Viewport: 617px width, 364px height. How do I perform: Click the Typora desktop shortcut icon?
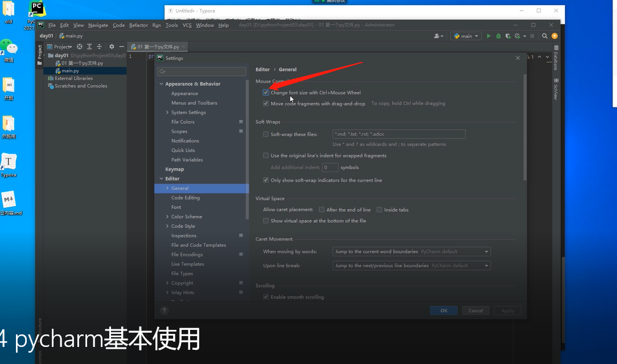pos(9,165)
